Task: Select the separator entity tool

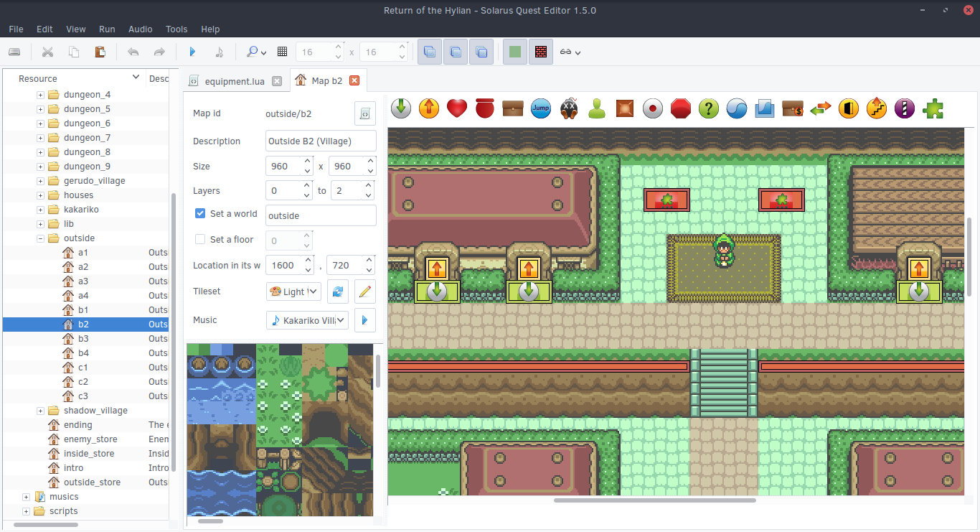Action: (x=904, y=108)
